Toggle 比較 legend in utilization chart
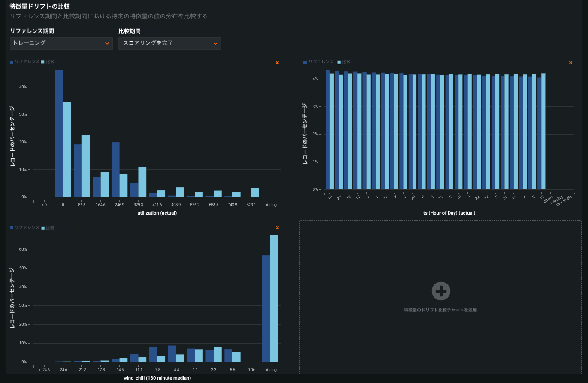 [x=48, y=62]
